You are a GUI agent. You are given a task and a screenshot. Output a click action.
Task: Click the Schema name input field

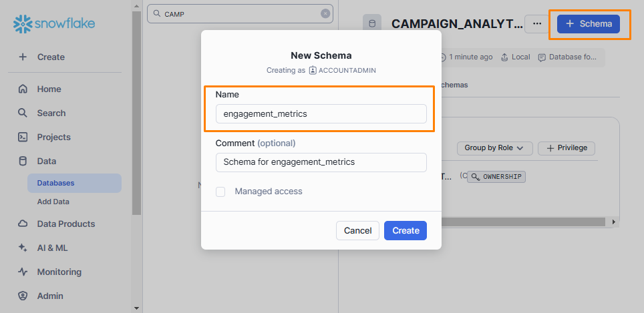click(321, 114)
